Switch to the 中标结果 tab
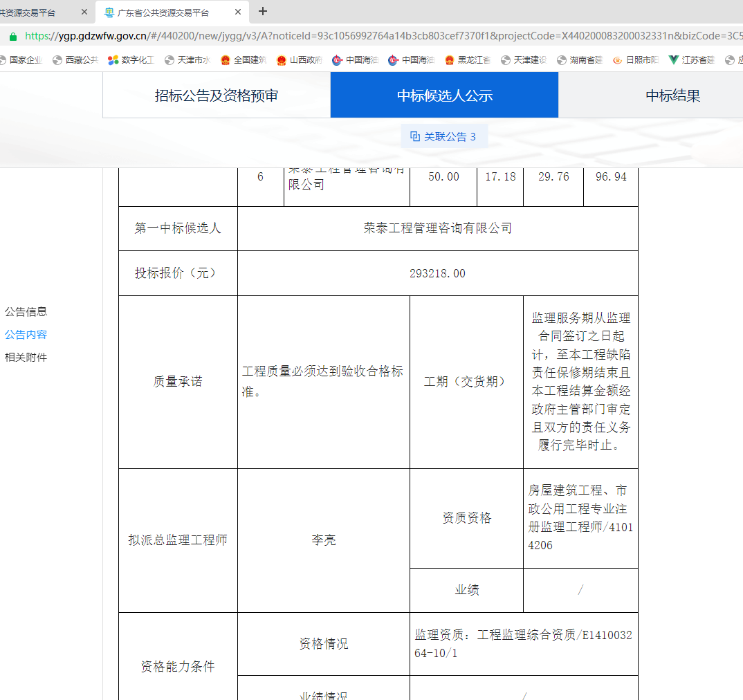Screen dimensions: 743x700 (673, 95)
